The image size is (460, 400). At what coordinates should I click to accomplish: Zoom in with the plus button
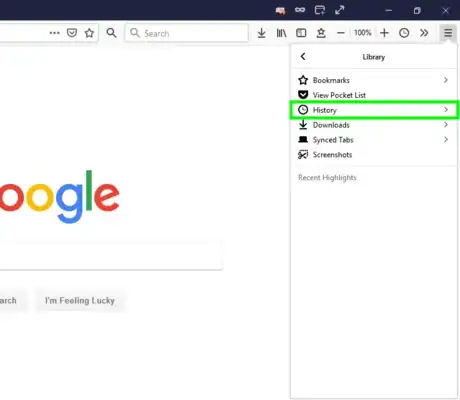tap(384, 33)
